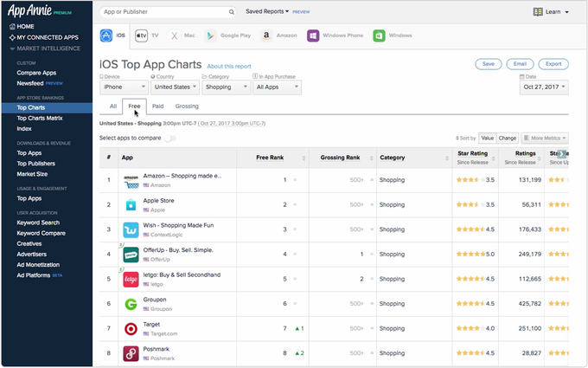Click the green Windows platform icon
The height and width of the screenshot is (368, 588).
click(379, 36)
